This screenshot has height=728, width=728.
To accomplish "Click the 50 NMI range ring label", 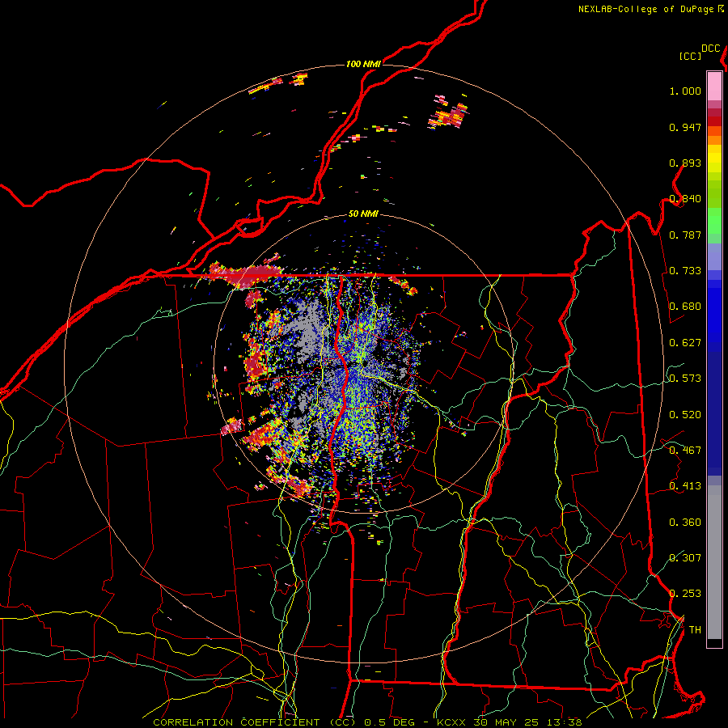I will [x=363, y=214].
